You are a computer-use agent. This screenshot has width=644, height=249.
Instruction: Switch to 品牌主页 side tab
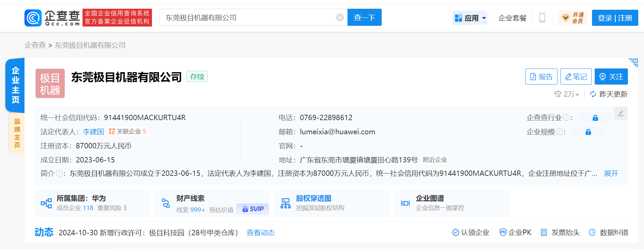(x=17, y=133)
